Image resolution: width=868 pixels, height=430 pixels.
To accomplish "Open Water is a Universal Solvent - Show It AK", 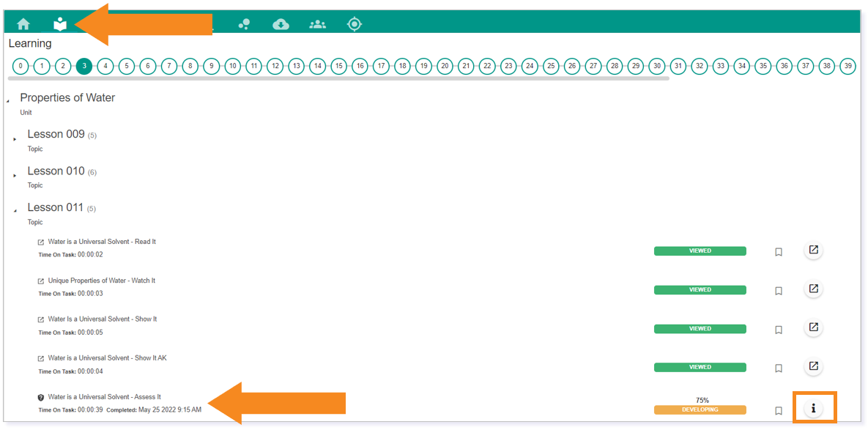I will 108,358.
